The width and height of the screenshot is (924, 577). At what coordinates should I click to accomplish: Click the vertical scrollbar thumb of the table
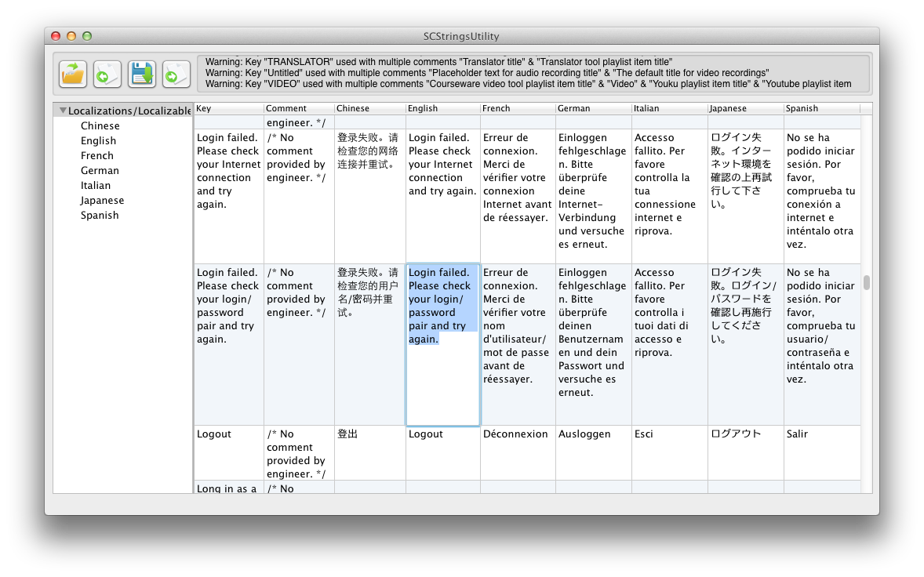866,282
